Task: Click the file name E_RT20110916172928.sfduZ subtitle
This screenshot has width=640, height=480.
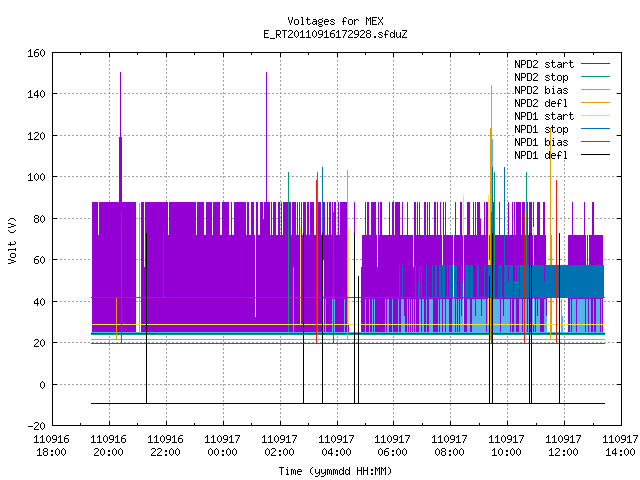Action: (x=335, y=34)
